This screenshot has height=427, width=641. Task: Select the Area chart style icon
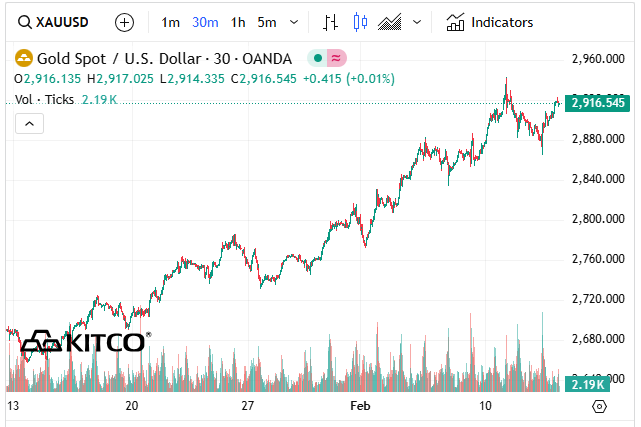coord(390,22)
